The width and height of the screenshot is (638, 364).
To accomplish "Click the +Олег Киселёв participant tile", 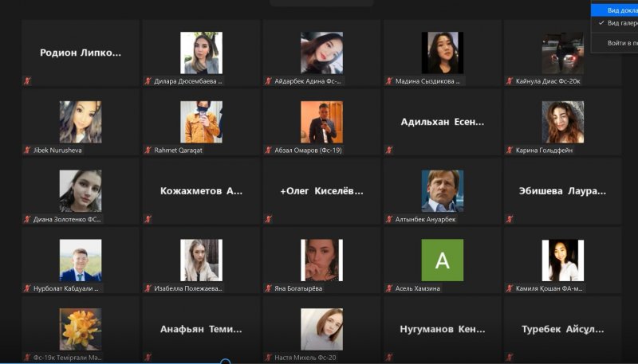I will pos(321,191).
